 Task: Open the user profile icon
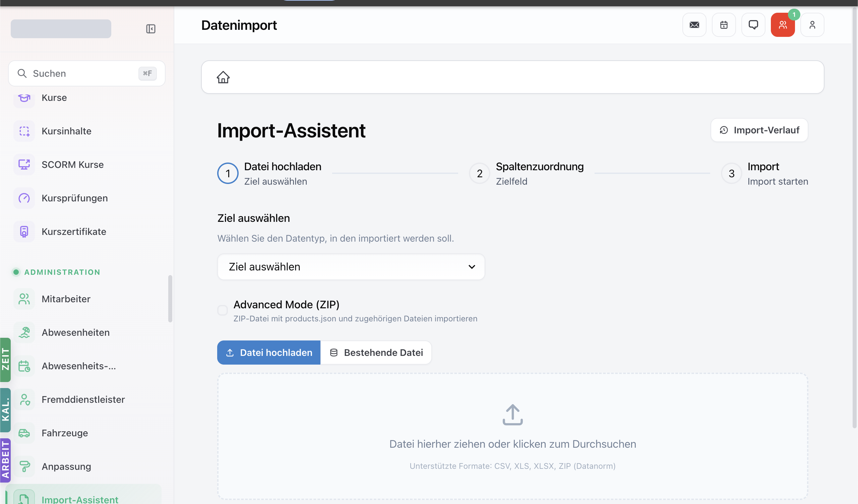812,25
